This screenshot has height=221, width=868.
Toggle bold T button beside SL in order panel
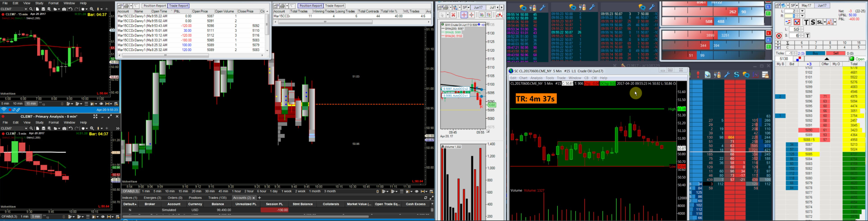(x=806, y=22)
